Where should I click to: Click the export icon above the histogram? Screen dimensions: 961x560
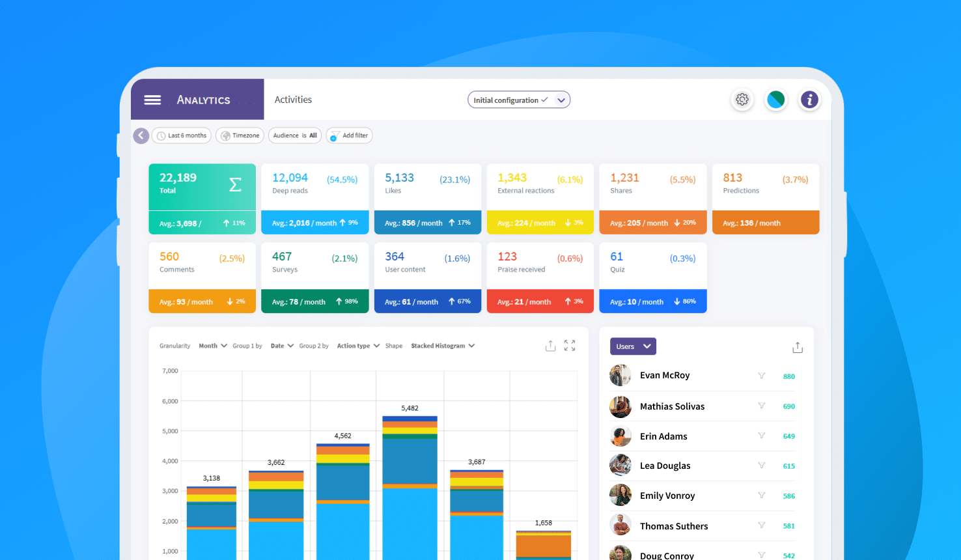[x=550, y=346]
